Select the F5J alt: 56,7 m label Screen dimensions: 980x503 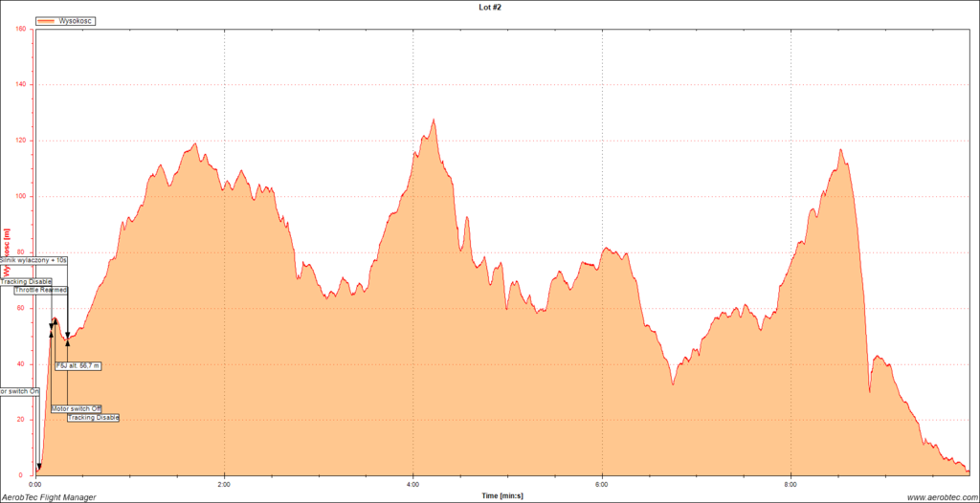point(78,365)
